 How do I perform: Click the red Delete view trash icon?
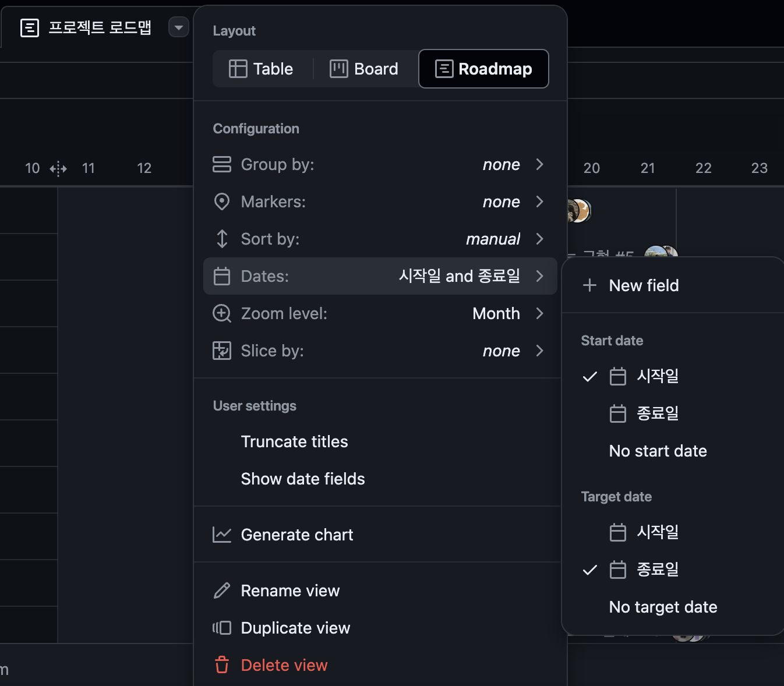click(222, 665)
